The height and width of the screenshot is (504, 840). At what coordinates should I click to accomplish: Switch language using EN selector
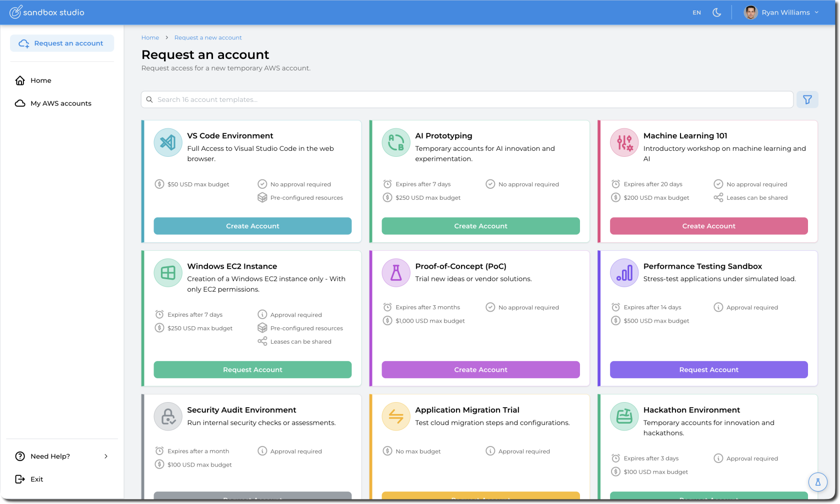[x=696, y=12]
